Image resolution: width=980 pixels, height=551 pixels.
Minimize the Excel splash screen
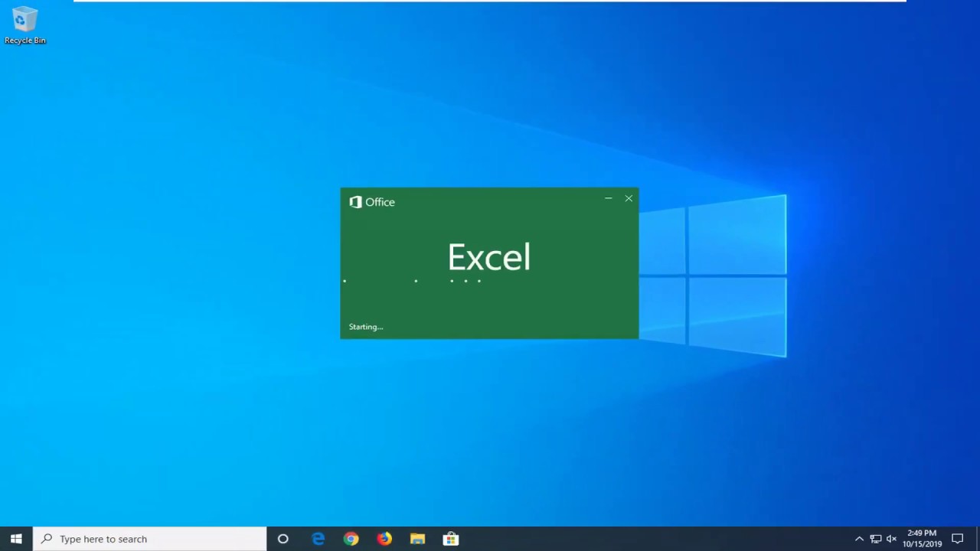(x=609, y=198)
